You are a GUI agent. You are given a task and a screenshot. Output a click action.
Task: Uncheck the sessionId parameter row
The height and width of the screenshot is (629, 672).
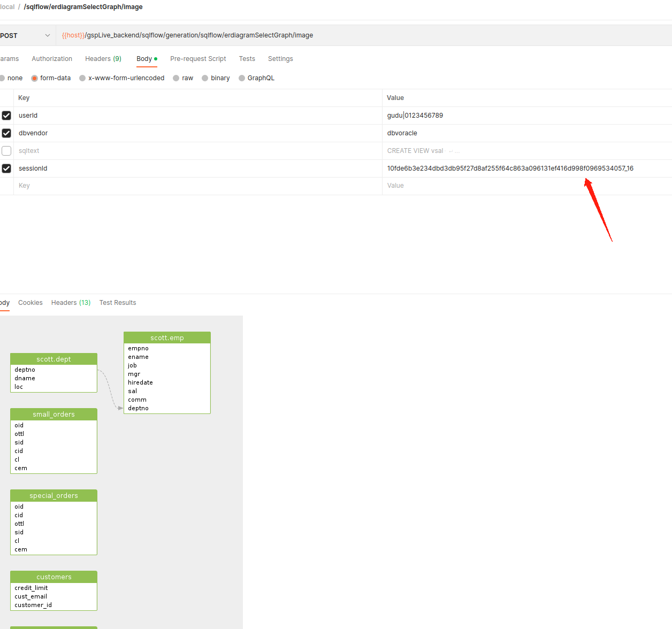pyautogui.click(x=7, y=168)
